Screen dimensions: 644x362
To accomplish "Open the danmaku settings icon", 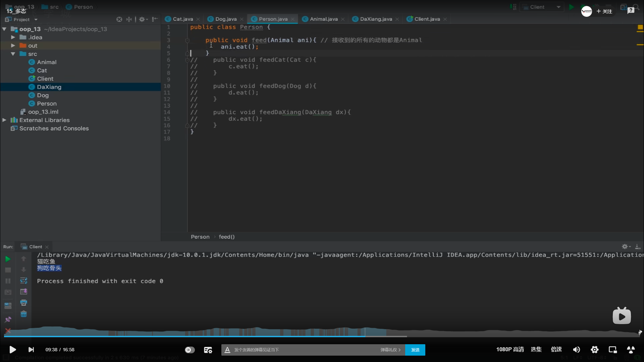I will 208,350.
